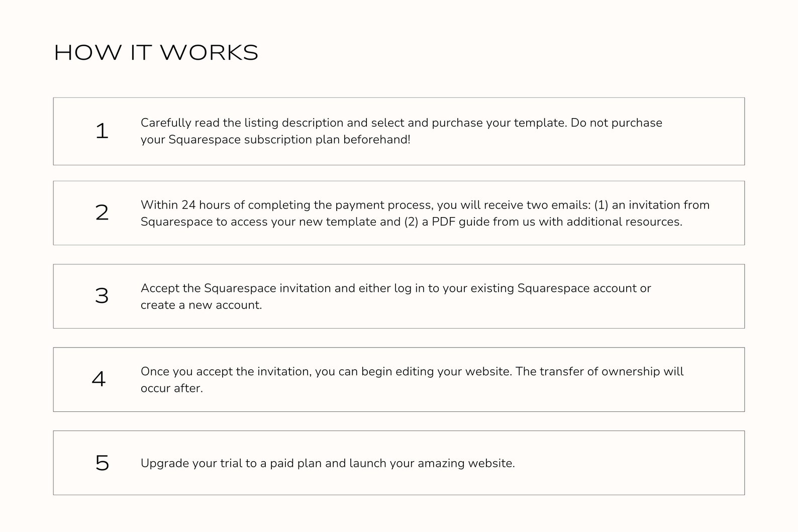Viewport: 798px width, 532px height.
Task: Click the 'transfer of ownership will' phrase
Action: [x=611, y=372]
